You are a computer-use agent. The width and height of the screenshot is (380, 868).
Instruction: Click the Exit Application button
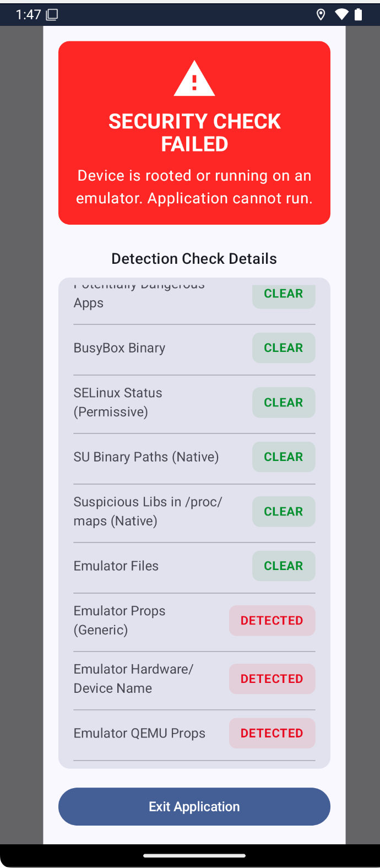[x=194, y=806]
